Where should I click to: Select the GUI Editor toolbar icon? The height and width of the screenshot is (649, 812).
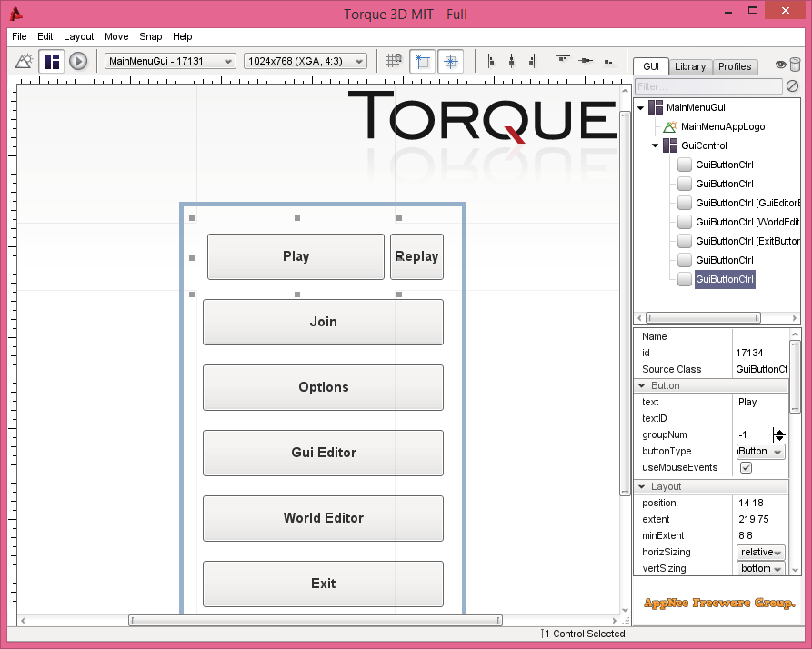pos(52,61)
